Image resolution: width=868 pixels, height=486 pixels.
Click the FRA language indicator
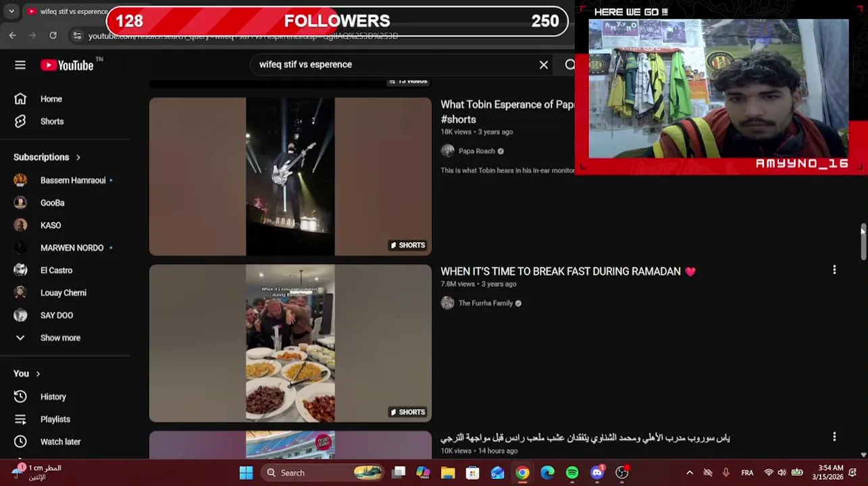tap(747, 473)
